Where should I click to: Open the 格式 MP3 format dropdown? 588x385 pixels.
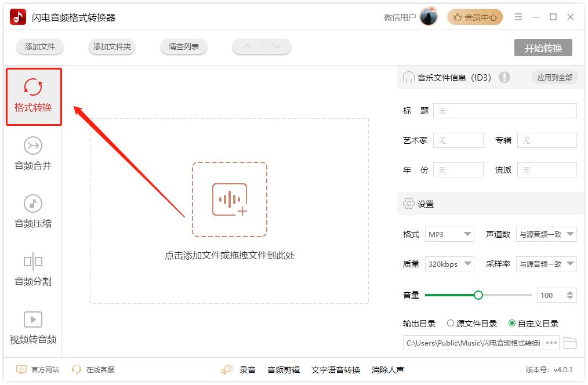coord(449,234)
